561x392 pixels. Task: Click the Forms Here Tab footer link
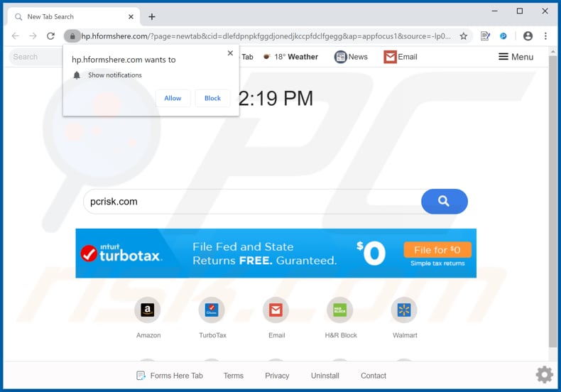click(x=170, y=376)
